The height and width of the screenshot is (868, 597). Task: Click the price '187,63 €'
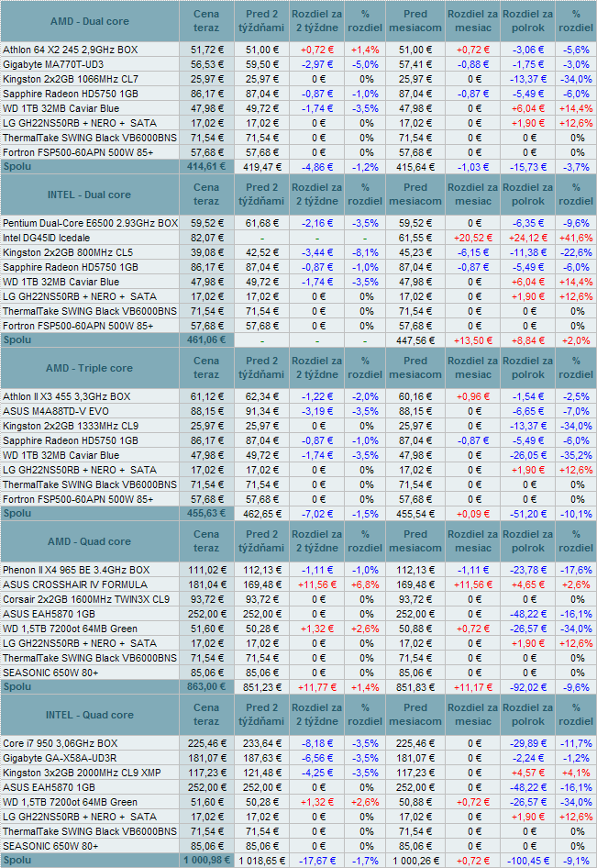pos(261,758)
